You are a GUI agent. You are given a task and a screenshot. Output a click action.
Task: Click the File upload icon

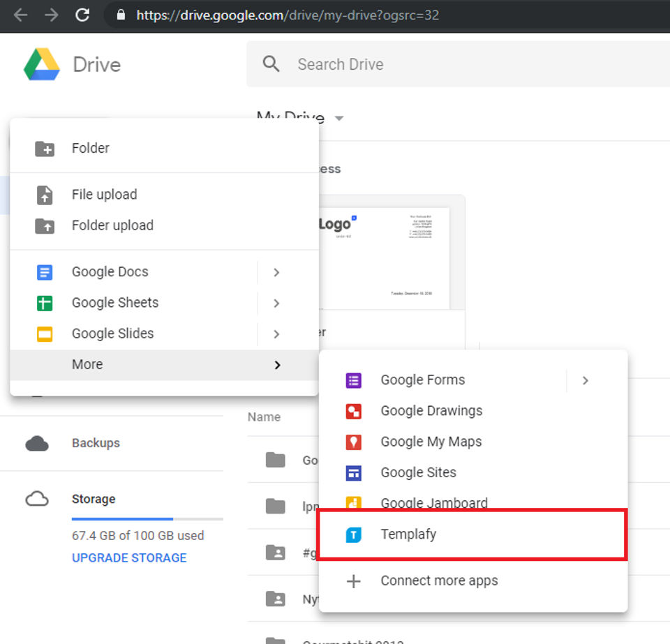(x=45, y=195)
